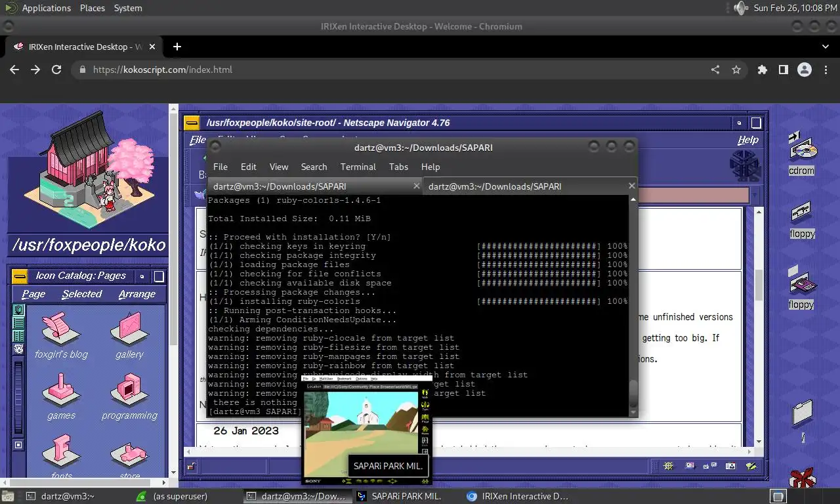
Task: Expand the Chromium tab search chevron
Action: click(826, 47)
